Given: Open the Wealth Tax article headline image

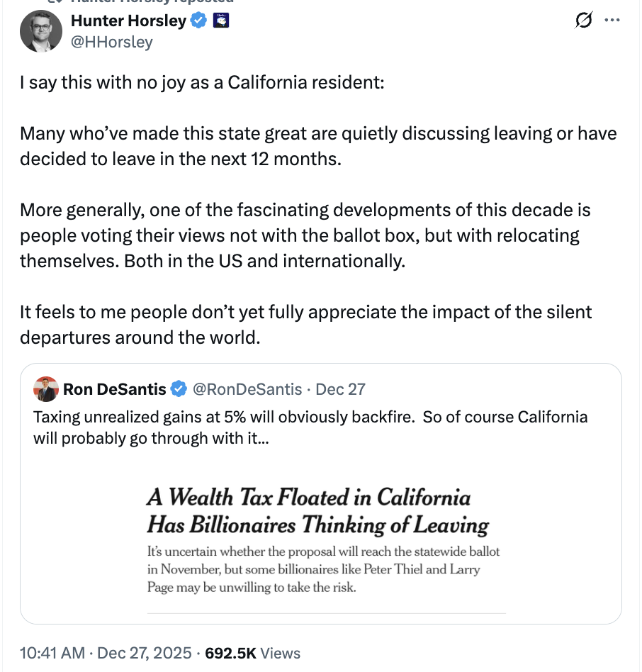Looking at the screenshot, I should [318, 511].
